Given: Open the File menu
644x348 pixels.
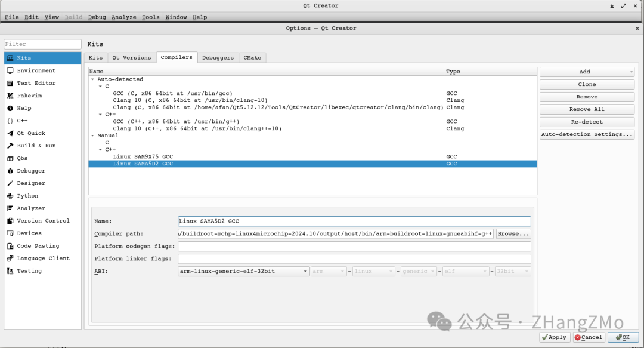Looking at the screenshot, I should [x=11, y=17].
